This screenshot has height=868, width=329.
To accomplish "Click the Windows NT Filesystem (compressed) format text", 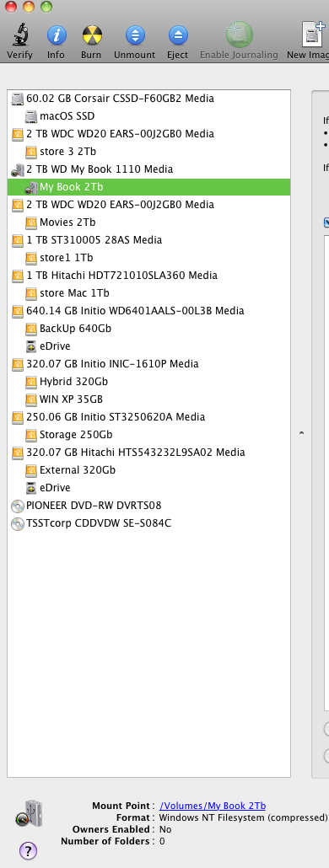I will [243, 817].
